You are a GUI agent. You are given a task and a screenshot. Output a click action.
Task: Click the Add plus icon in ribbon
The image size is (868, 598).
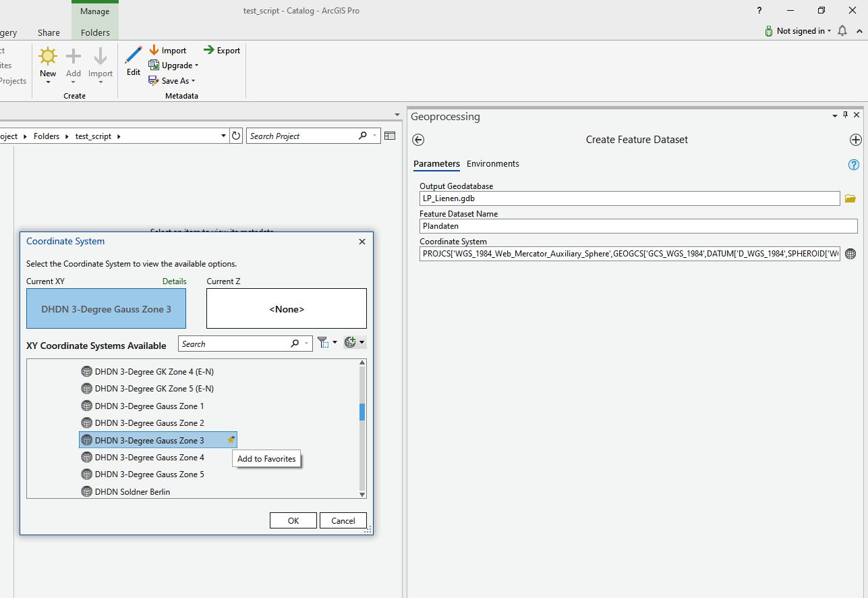coord(74,56)
